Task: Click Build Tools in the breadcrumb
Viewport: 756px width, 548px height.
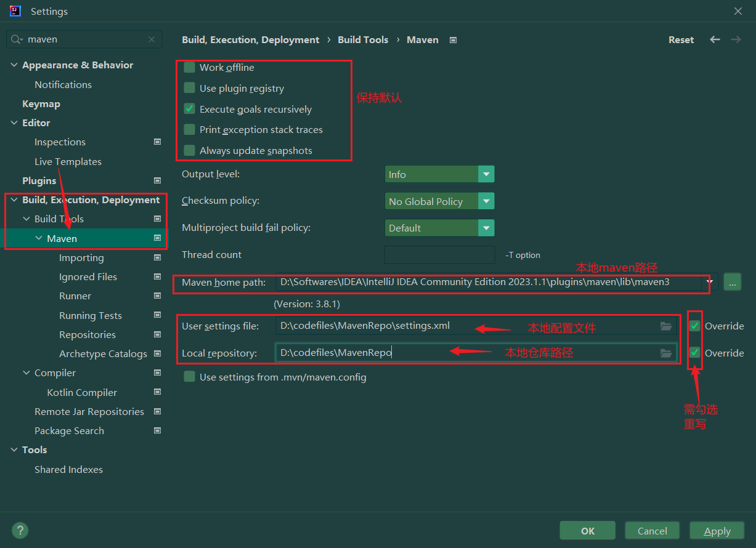Action: [363, 39]
